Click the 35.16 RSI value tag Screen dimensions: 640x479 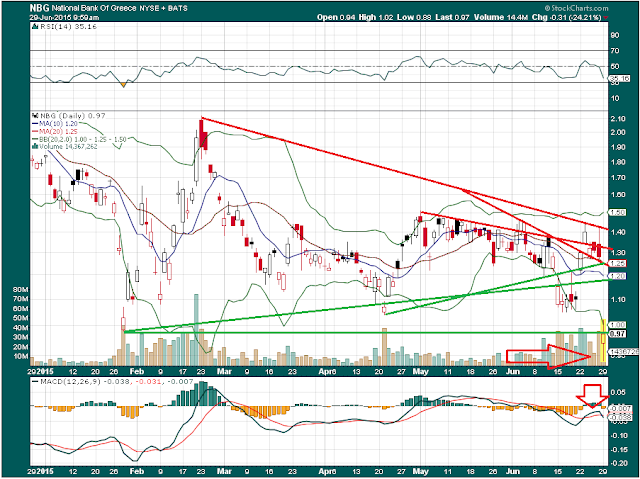coord(617,78)
